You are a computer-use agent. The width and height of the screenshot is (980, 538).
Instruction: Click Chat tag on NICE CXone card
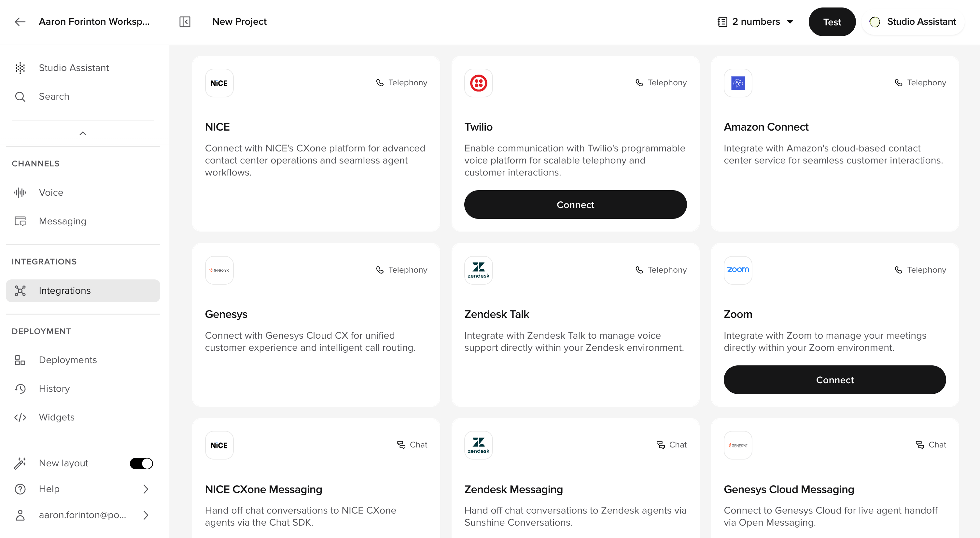(x=412, y=445)
